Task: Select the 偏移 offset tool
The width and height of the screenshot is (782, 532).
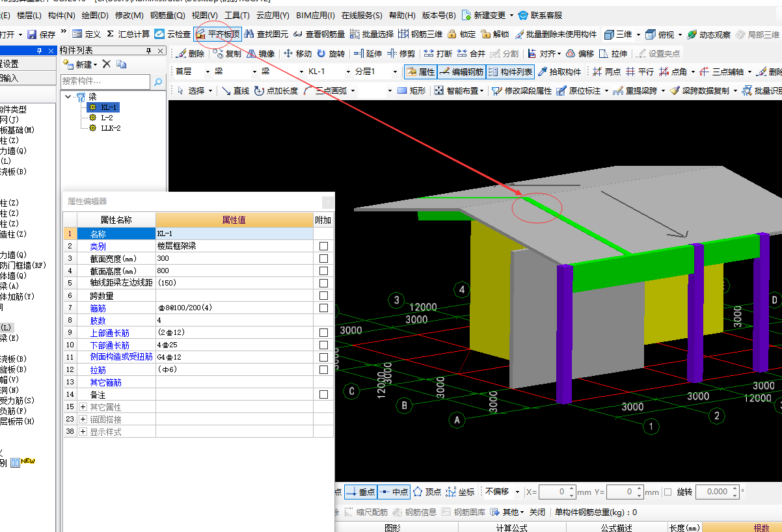Action: (x=579, y=54)
